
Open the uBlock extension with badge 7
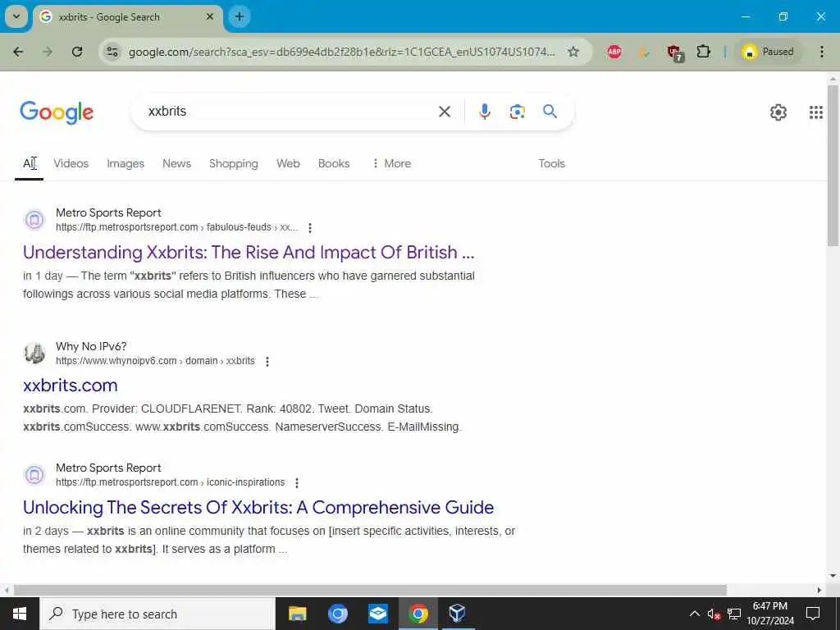(675, 52)
